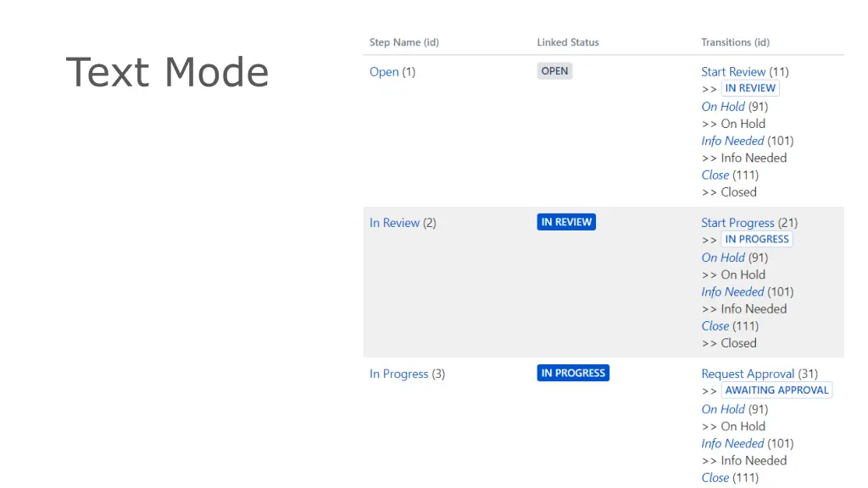
Task: Click the gray OPEN linked status badge
Action: click(x=554, y=71)
